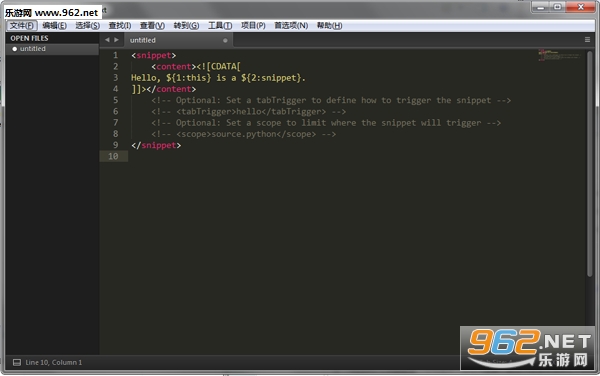Click the closing </snippet> tag on line 9

[156, 145]
